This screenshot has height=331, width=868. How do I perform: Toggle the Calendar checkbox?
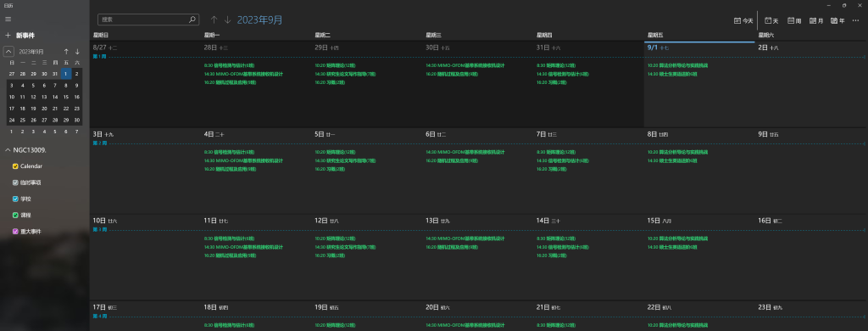[15, 166]
